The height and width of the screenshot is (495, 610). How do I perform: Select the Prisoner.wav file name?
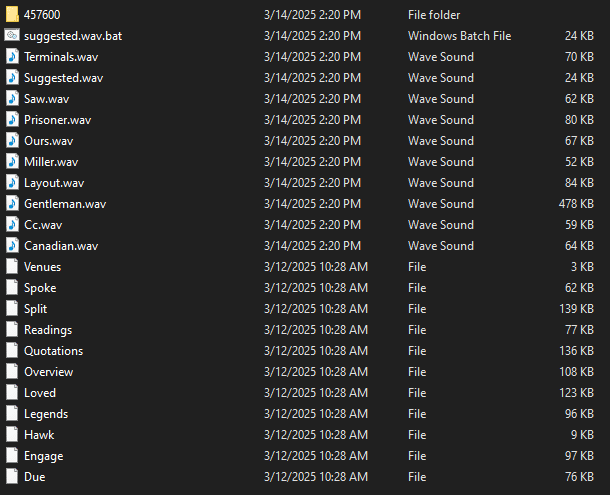58,120
